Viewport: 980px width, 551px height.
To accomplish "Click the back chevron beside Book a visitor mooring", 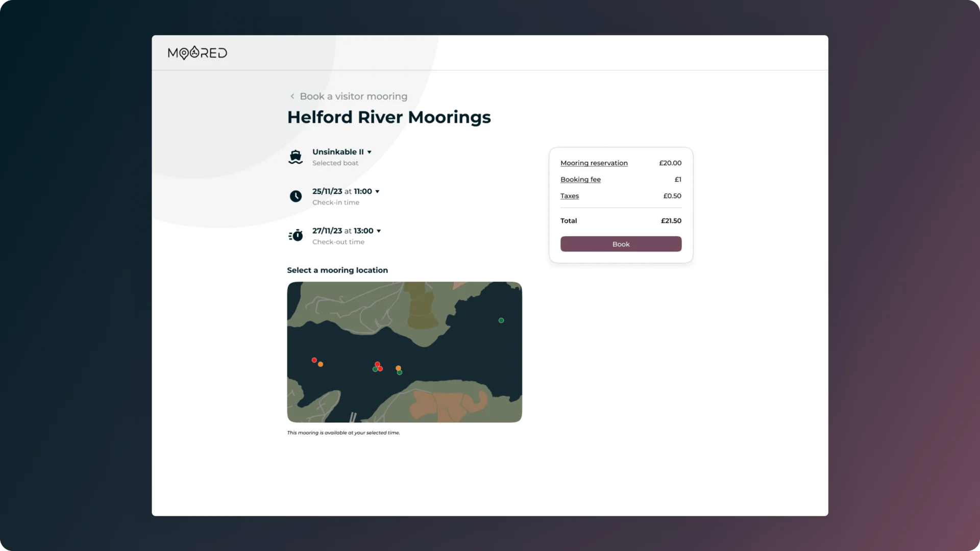I will (x=292, y=96).
